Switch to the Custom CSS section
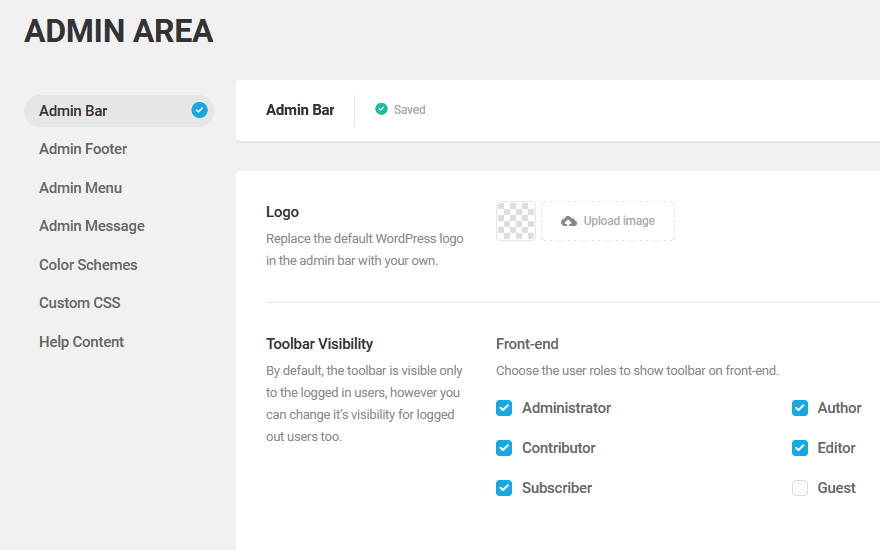 pos(80,303)
